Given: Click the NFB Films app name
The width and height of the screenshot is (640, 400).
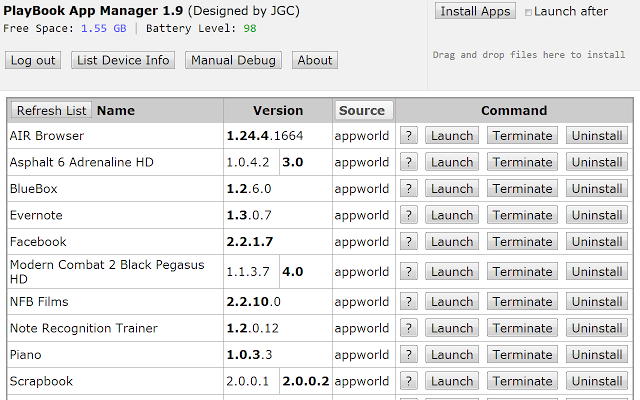Looking at the screenshot, I should [39, 302].
